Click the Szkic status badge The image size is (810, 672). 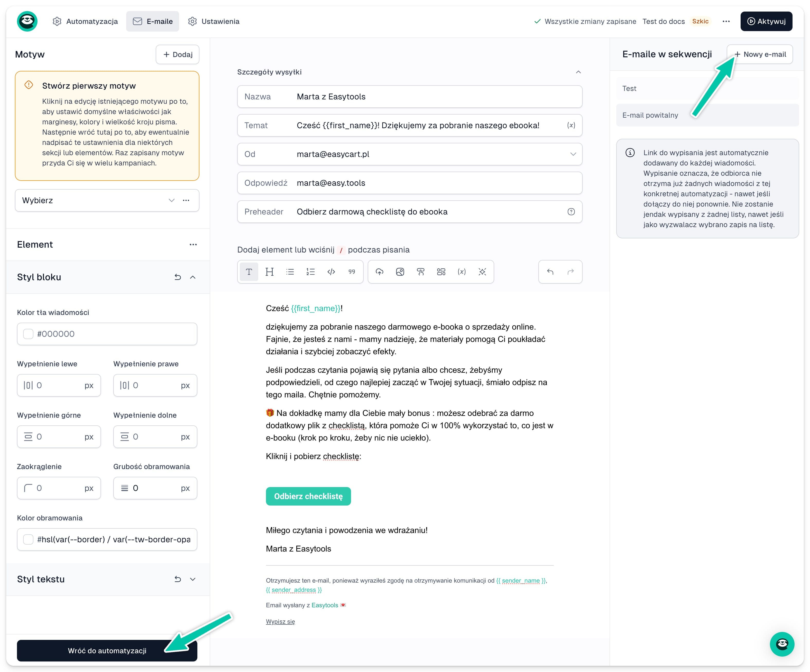point(700,21)
